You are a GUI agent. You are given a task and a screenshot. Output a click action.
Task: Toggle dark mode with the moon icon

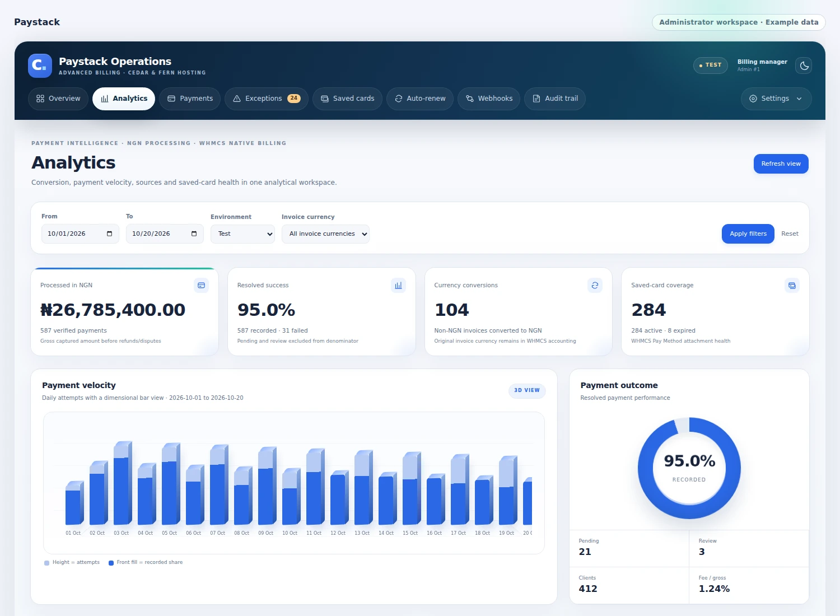click(x=804, y=66)
